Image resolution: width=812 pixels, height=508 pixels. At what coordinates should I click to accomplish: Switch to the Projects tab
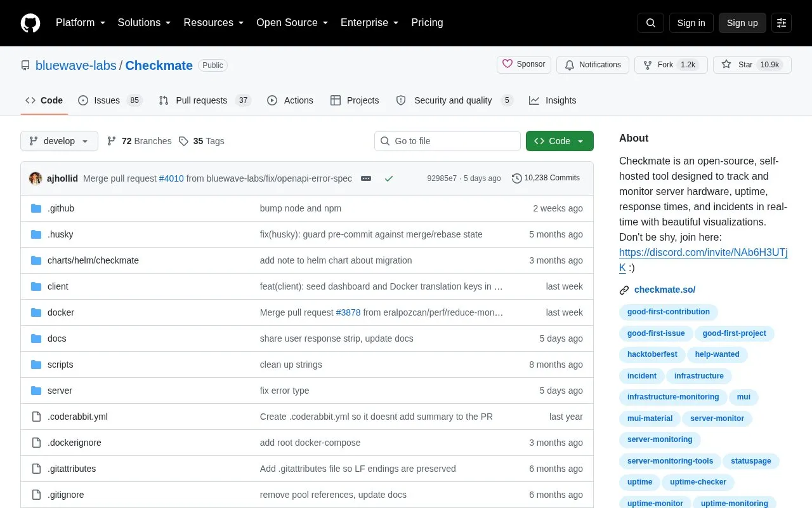click(x=355, y=100)
